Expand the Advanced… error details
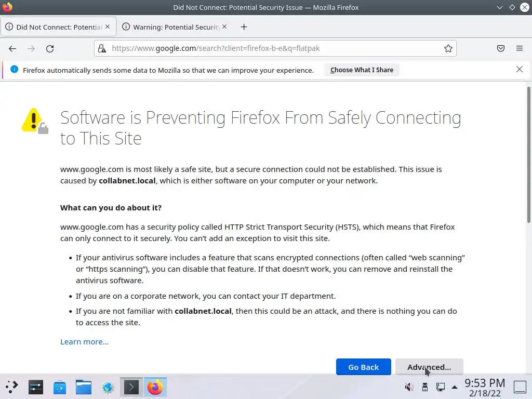Viewport: 532px width, 399px height. 429,367
